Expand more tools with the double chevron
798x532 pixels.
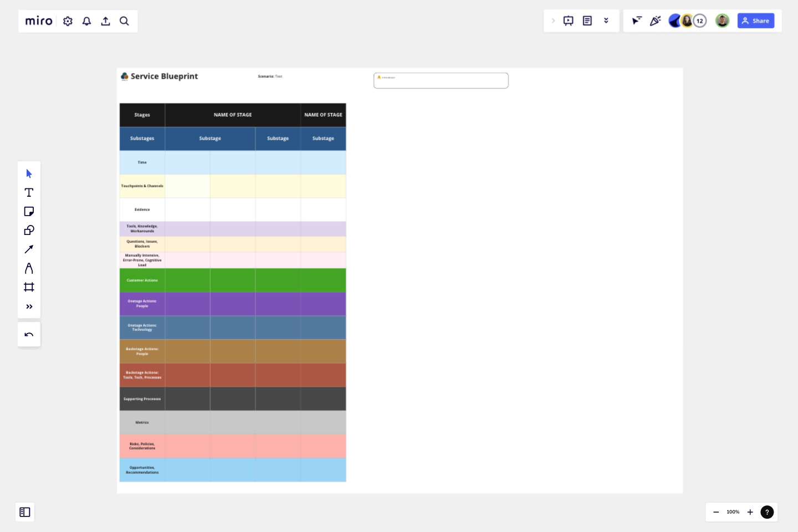(x=29, y=306)
